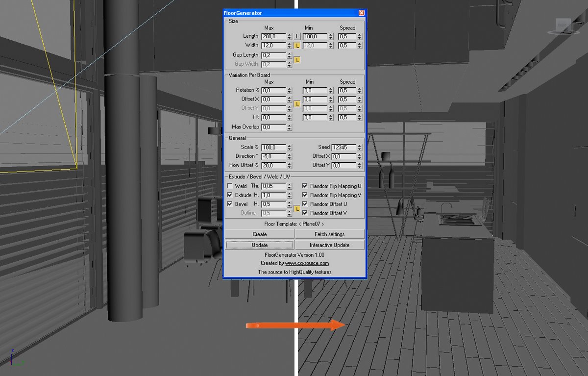The width and height of the screenshot is (588, 376).
Task: Click the Seed spinner arrows
Action: click(x=360, y=147)
